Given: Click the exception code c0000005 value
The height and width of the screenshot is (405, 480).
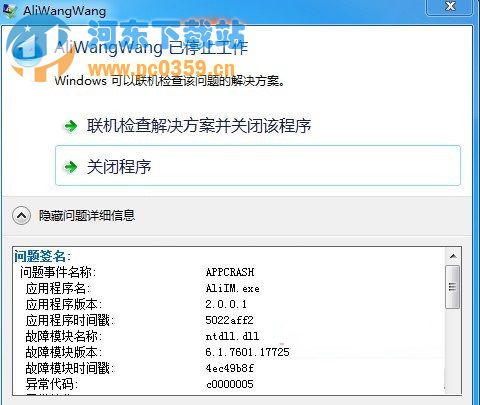Looking at the screenshot, I should pos(230,384).
